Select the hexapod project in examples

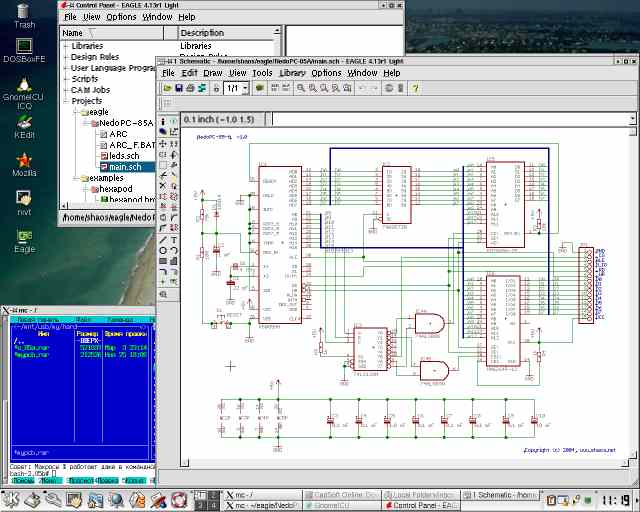(x=111, y=189)
